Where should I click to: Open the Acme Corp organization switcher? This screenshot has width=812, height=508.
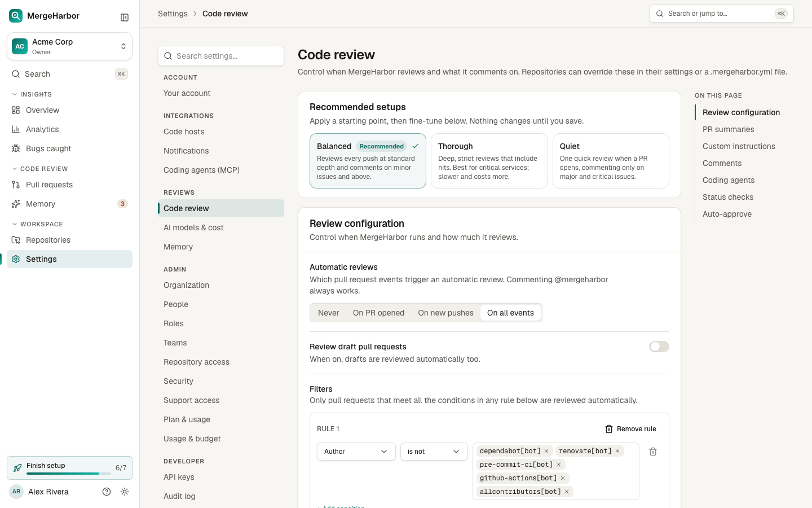[70, 46]
